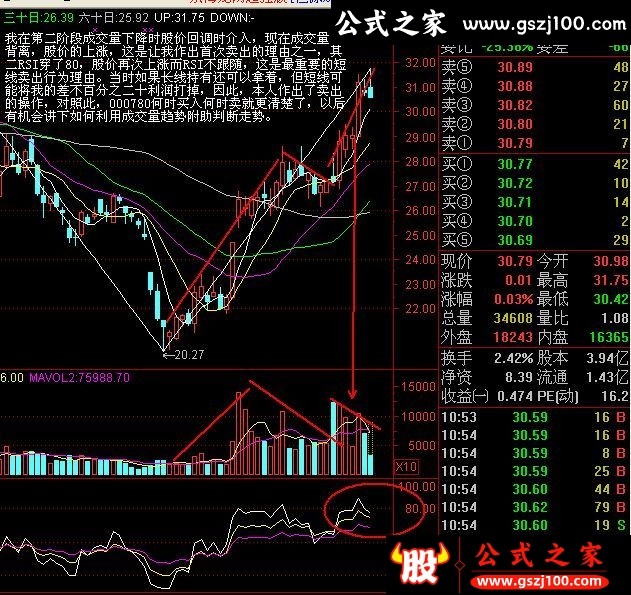Select the 10:54 tick row with volume 25
The image size is (631, 595).
tap(534, 471)
